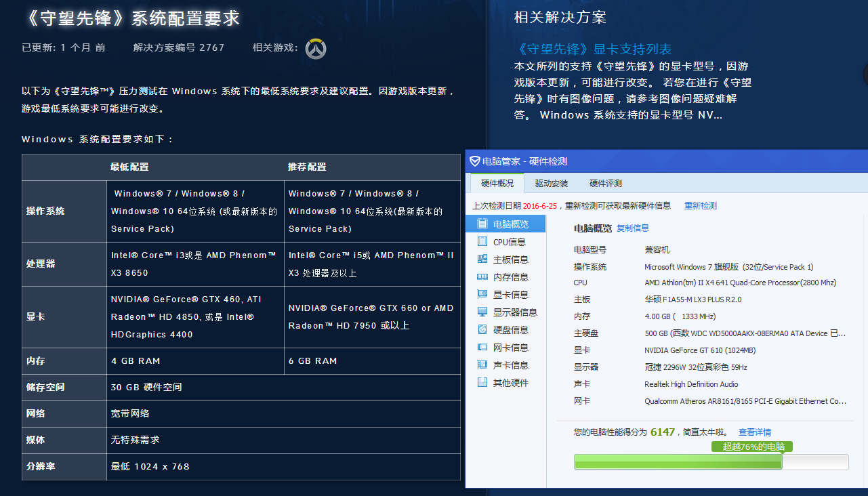Click the performance score 6147
Screen dimensions: 868x496
coord(663,432)
